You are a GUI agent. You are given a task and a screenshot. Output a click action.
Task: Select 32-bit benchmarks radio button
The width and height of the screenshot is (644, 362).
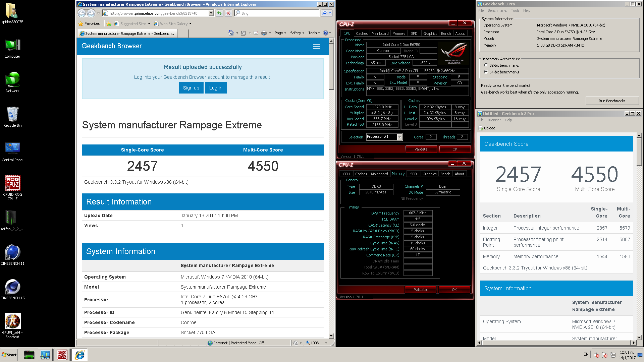(x=486, y=65)
